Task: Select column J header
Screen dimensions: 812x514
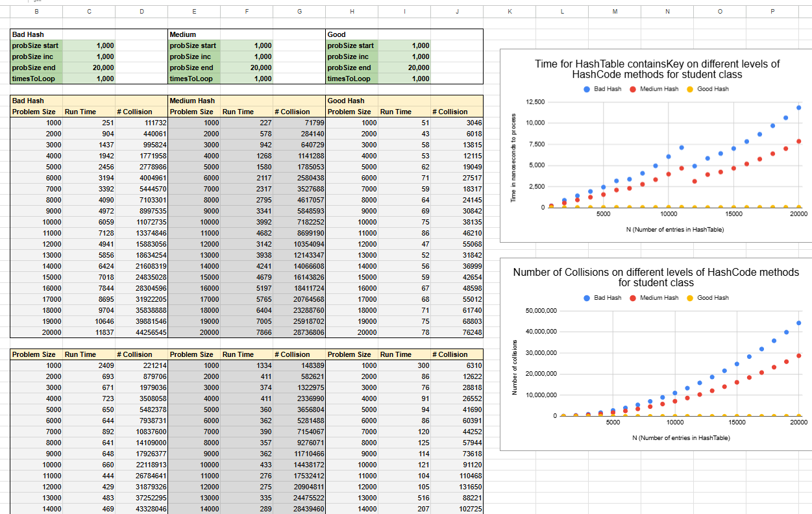Action: click(x=457, y=12)
